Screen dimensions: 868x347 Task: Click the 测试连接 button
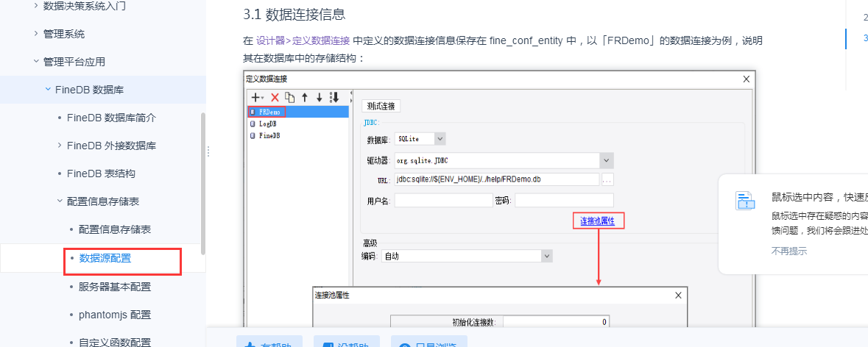(381, 106)
